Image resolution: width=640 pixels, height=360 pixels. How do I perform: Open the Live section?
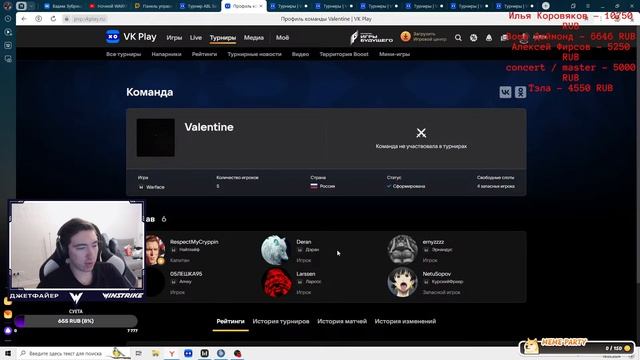pos(196,38)
